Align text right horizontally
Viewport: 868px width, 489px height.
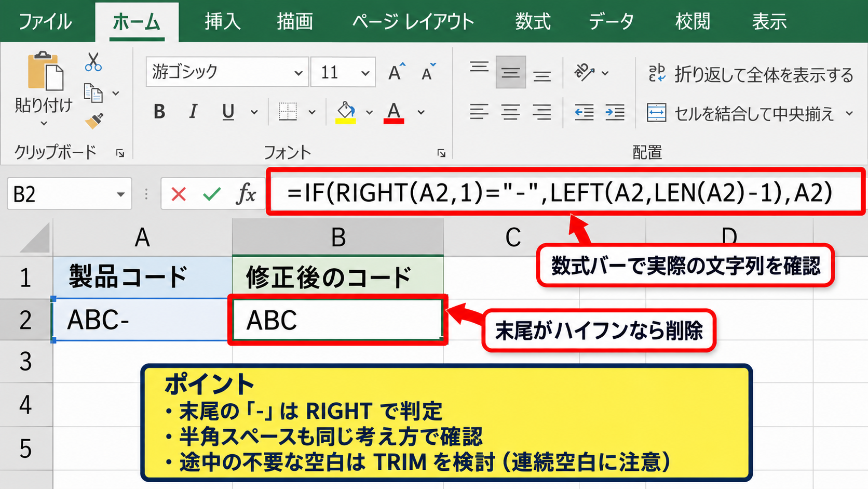[x=542, y=112]
